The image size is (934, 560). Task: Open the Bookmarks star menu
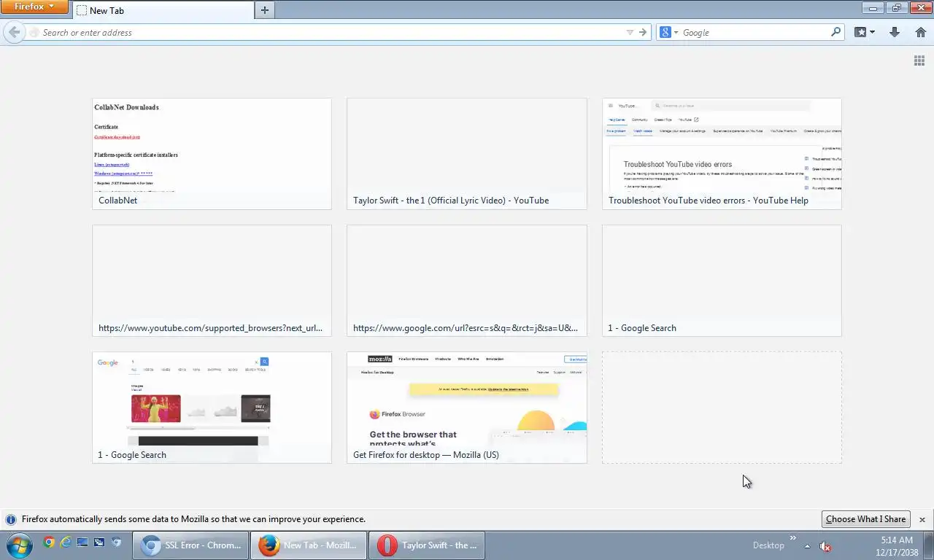[x=865, y=32]
